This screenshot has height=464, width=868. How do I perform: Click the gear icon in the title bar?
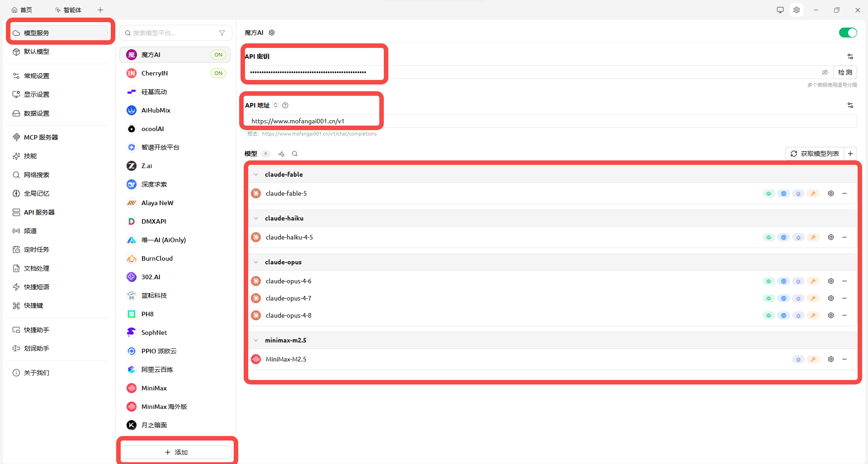[x=797, y=10]
